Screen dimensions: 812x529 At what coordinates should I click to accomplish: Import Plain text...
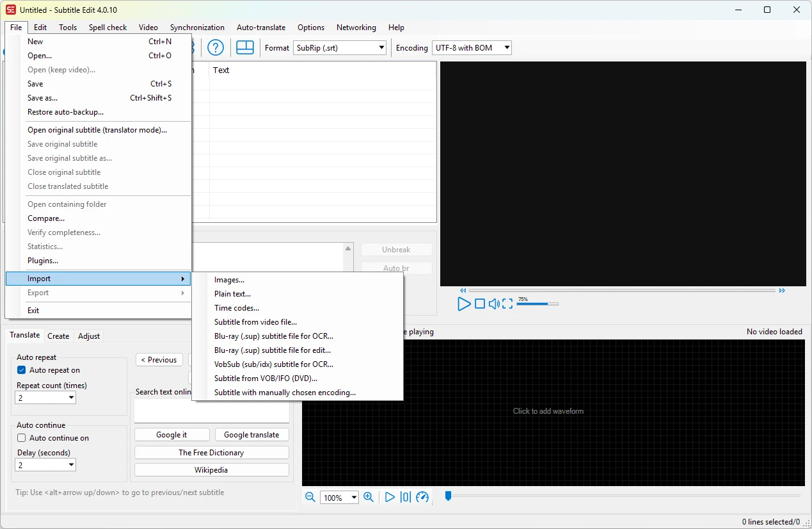coord(298,294)
